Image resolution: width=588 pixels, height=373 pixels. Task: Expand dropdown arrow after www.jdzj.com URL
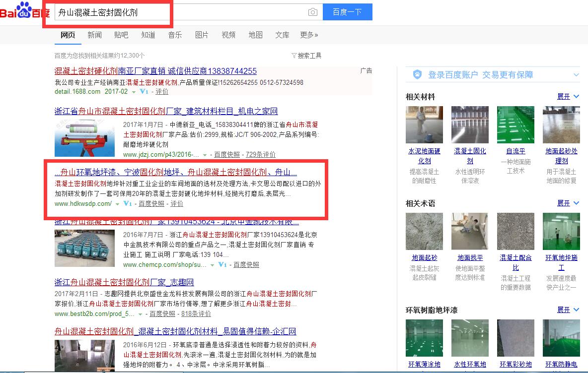[205, 155]
